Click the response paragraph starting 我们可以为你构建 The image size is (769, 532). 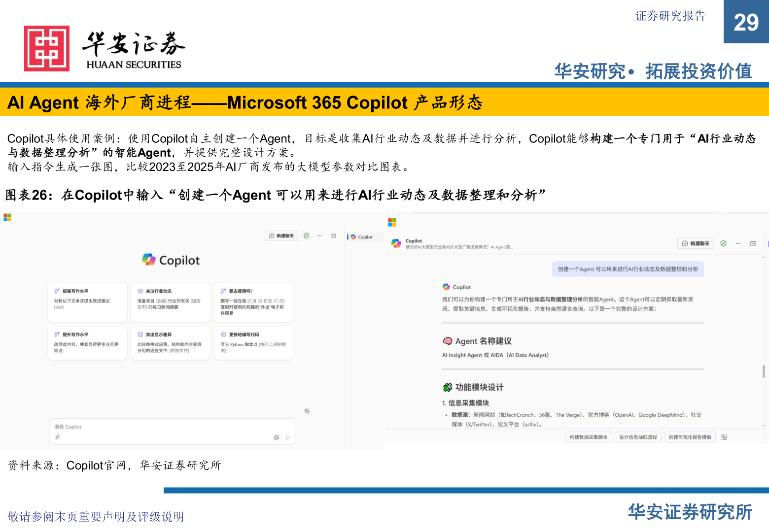(x=568, y=304)
